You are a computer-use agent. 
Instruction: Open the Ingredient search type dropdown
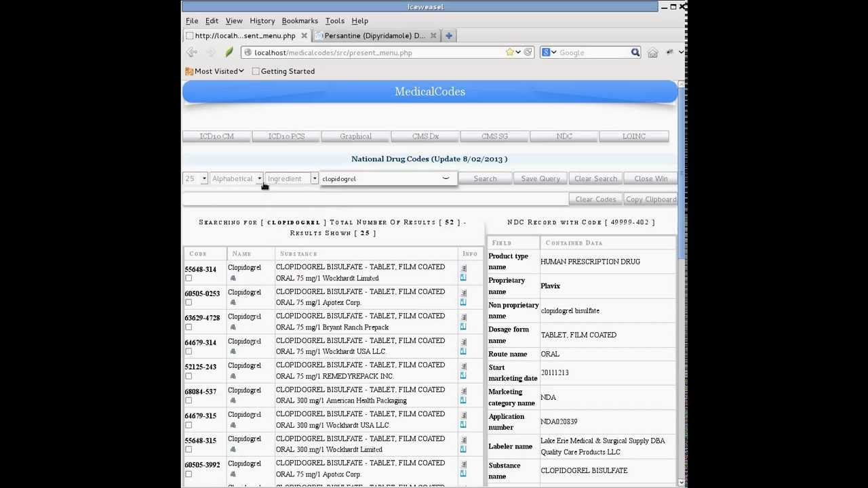[x=292, y=178]
